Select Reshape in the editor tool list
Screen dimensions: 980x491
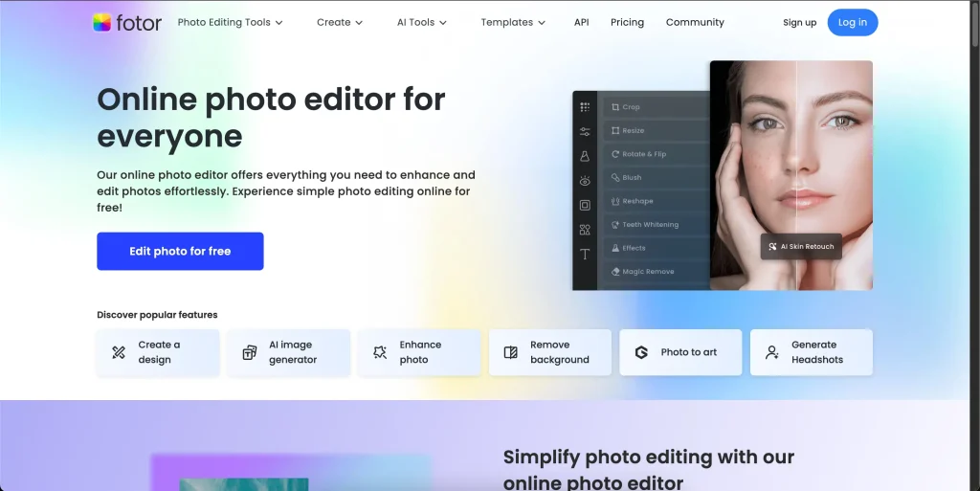(x=656, y=201)
